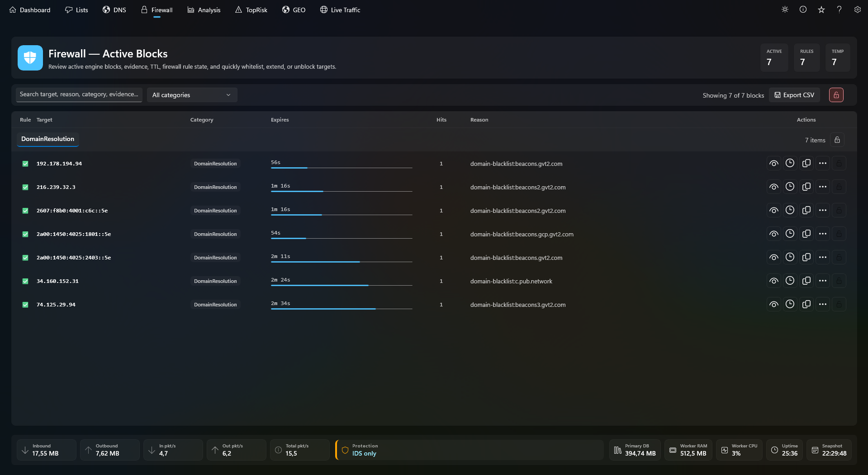Viewport: 868px width, 475px height.
Task: Copy icon for 74.125.29.94 row
Action: (x=806, y=304)
